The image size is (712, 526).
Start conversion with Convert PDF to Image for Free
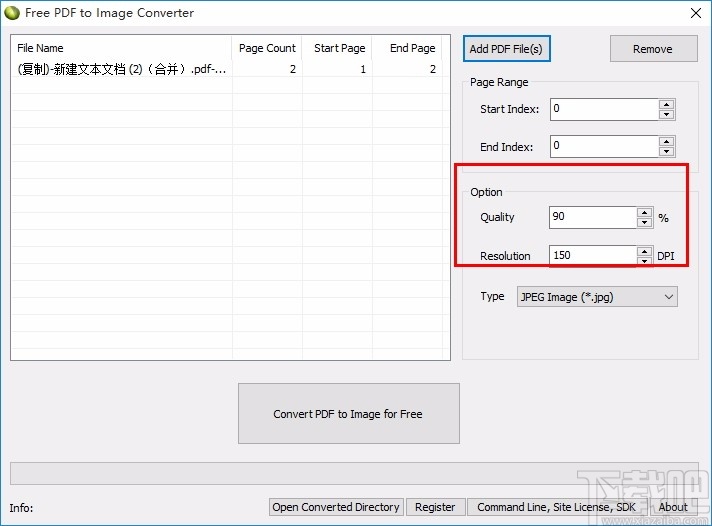(x=348, y=413)
